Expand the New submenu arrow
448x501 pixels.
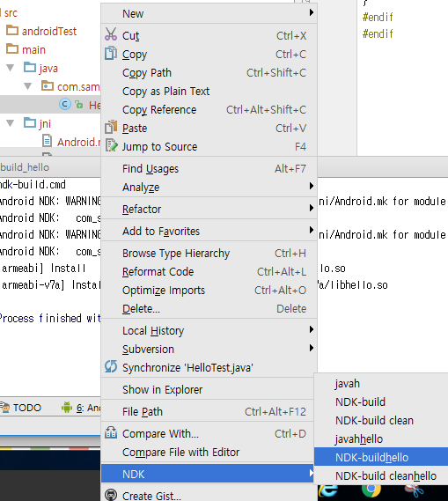point(312,12)
